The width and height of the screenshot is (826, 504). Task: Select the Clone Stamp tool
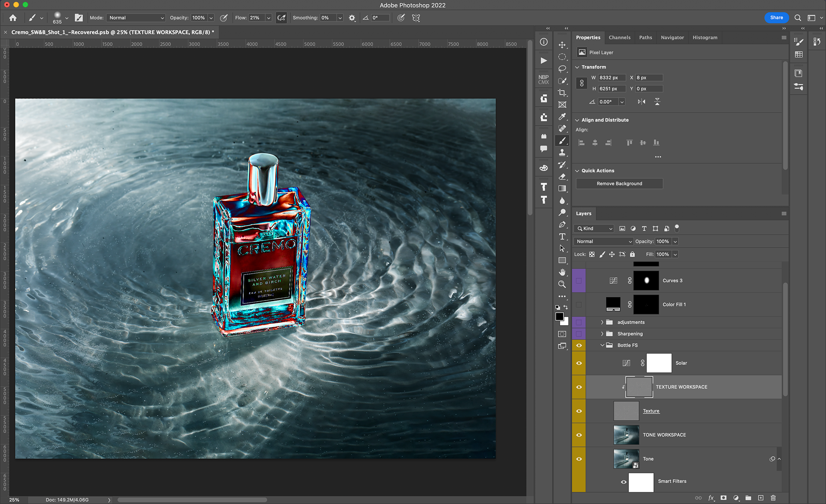coord(562,153)
